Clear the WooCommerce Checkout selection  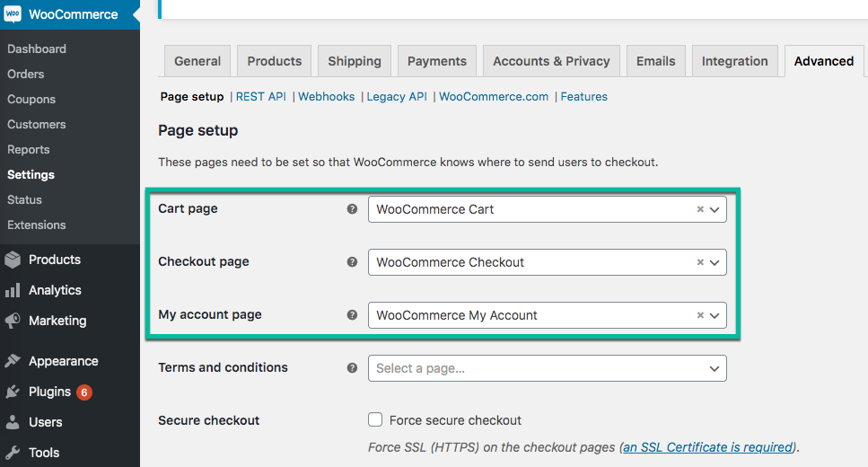pyautogui.click(x=700, y=262)
